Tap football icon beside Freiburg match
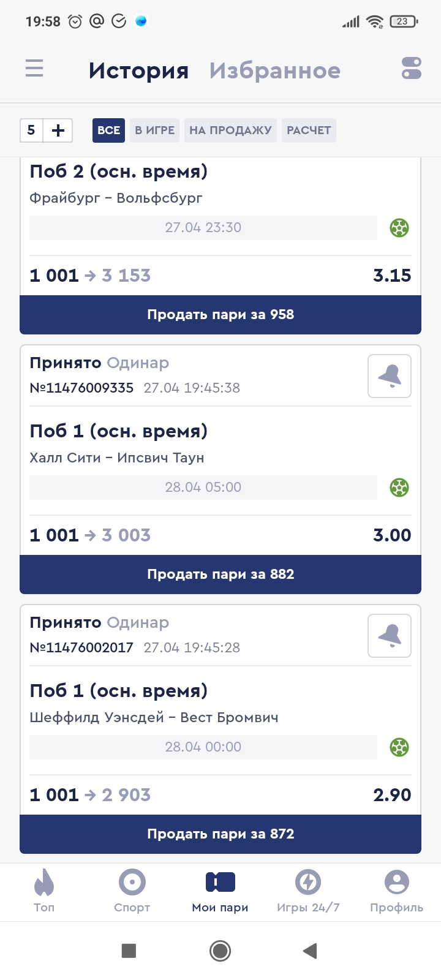 [x=399, y=228]
